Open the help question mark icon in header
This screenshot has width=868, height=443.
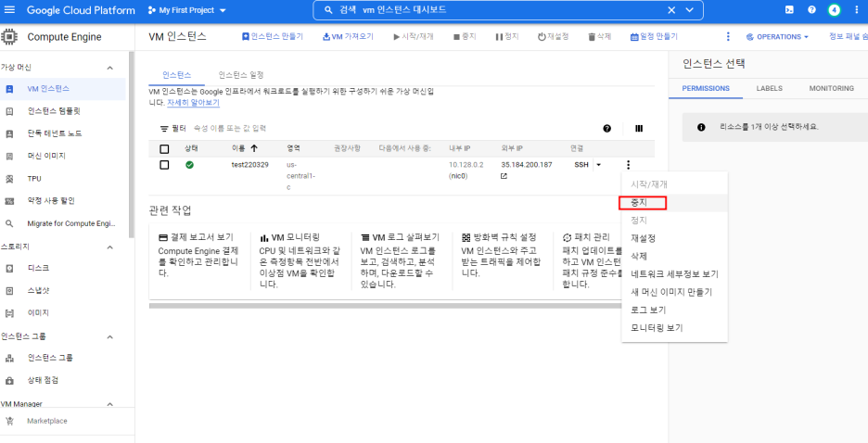coord(811,10)
